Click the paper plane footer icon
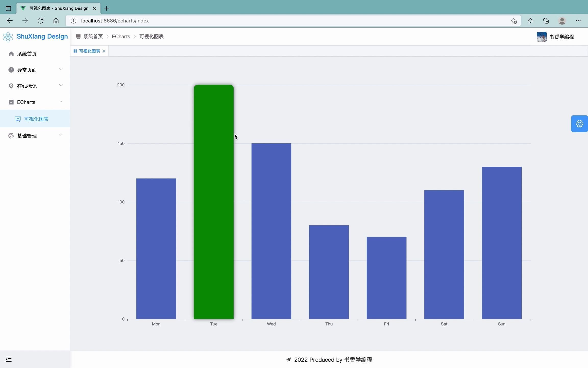The image size is (588, 368). [288, 360]
